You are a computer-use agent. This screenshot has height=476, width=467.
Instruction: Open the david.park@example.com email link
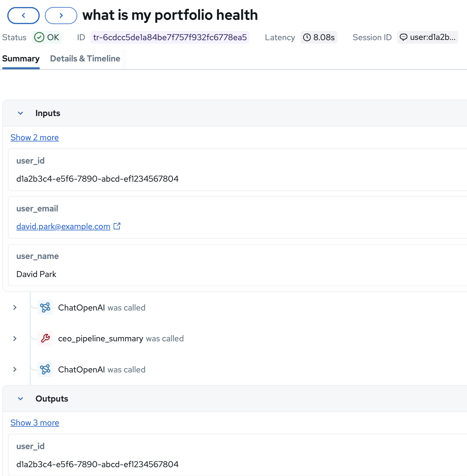63,226
